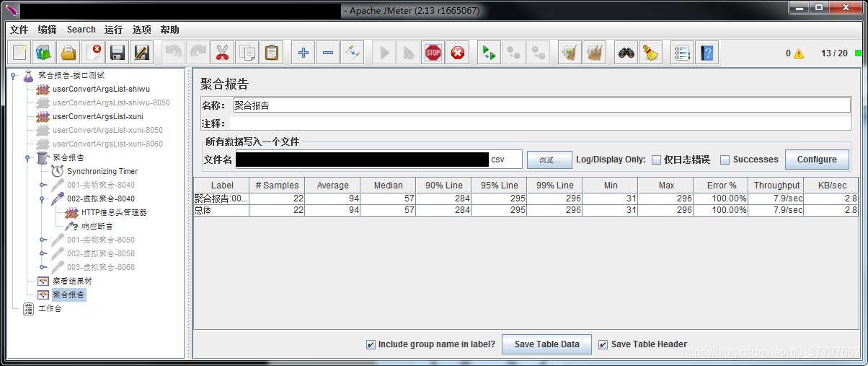Expand the 003-虚拟聚合-8060 node
Screen dimensions: 868x366
click(43, 267)
